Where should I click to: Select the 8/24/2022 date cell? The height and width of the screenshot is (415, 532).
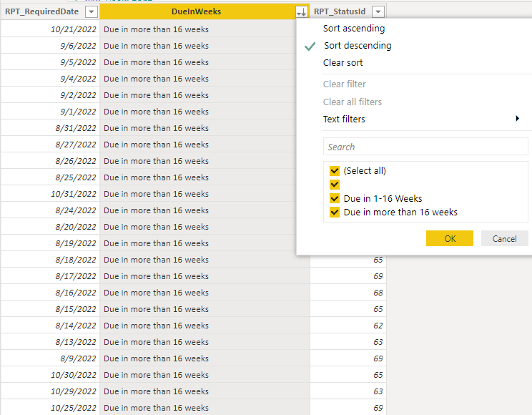[50, 210]
